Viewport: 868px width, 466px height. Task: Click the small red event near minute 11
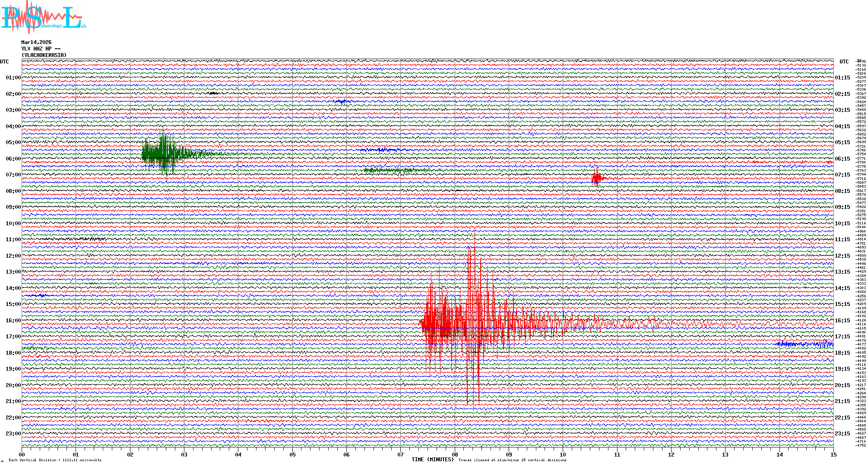pos(597,178)
